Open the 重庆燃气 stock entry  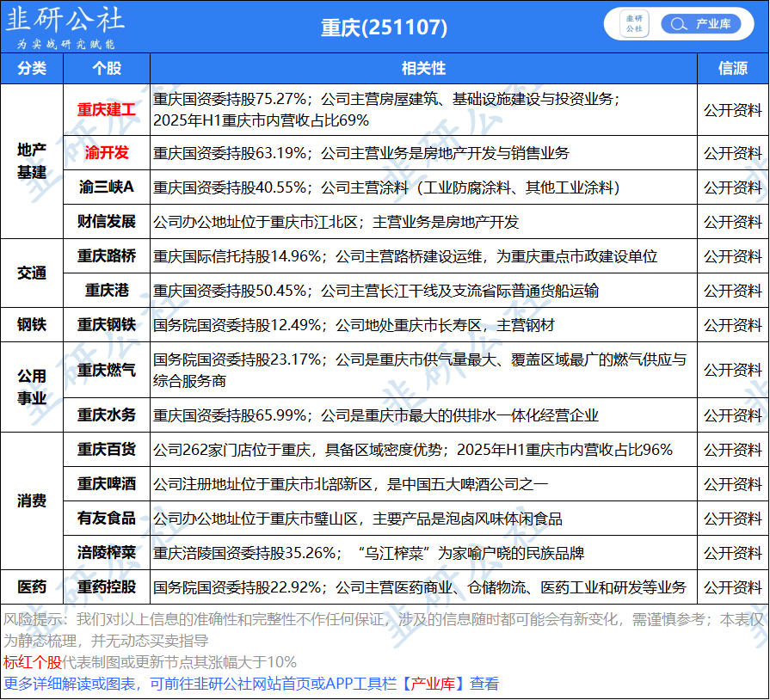click(107, 371)
